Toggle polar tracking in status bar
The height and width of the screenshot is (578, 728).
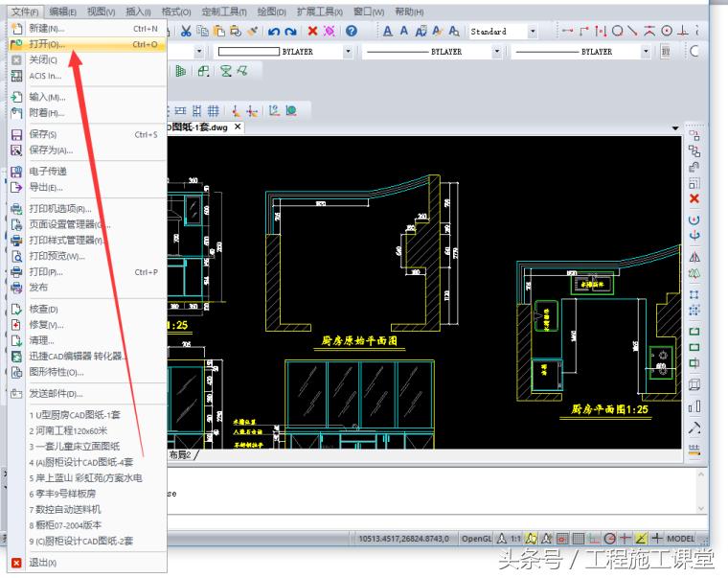click(x=609, y=539)
